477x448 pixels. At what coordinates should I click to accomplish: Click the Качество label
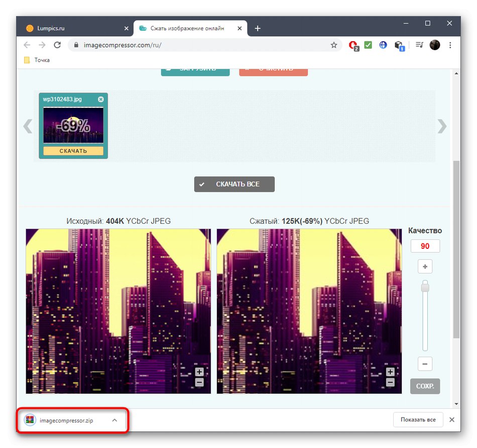click(x=425, y=231)
